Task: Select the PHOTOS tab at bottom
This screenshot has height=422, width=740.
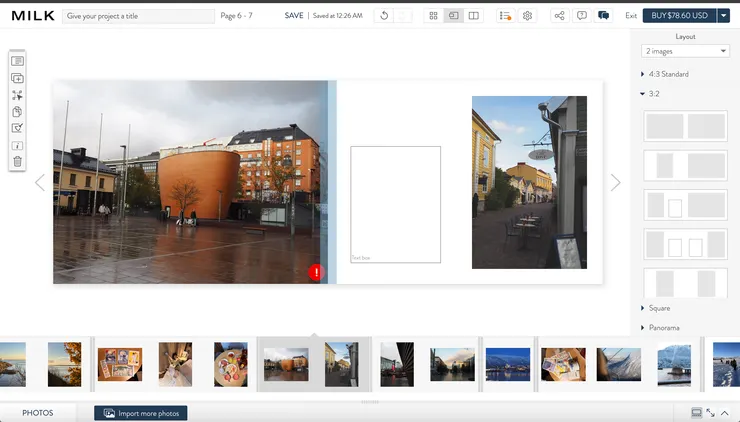Action: tap(38, 413)
